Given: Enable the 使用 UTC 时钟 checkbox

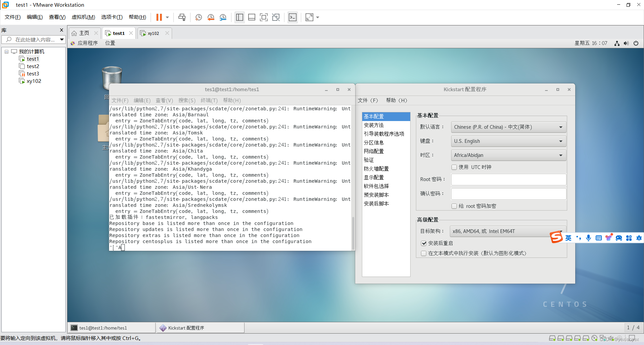Looking at the screenshot, I should point(454,167).
